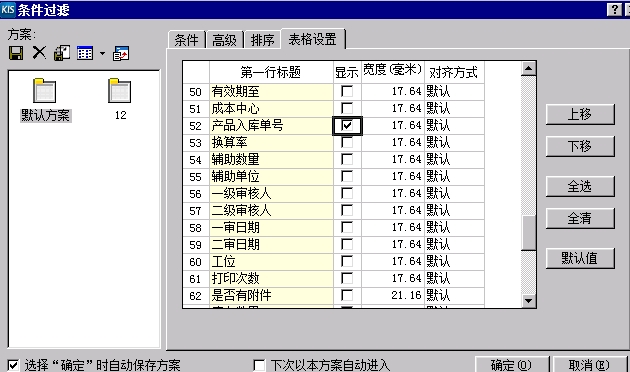The height and width of the screenshot is (372, 630).
Task: Select the 成本中心 title cell
Action: (x=271, y=108)
